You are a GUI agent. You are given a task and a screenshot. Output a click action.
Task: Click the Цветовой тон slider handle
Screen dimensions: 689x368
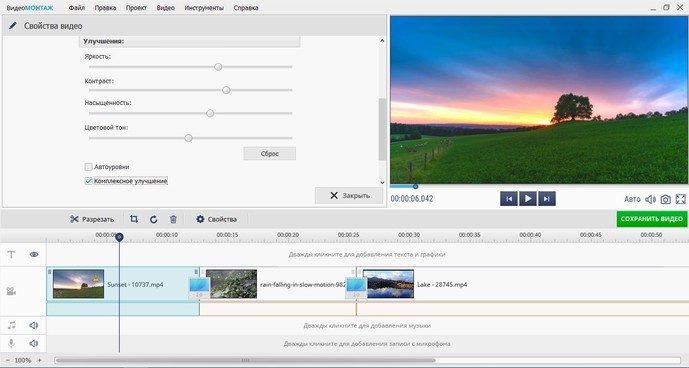(189, 138)
